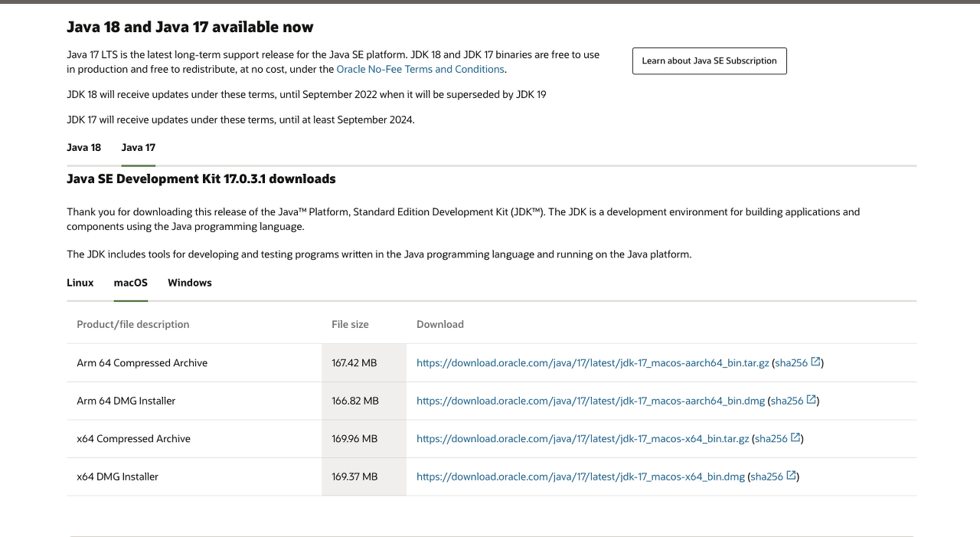Click the 169.37 MB file size cell

364,476
